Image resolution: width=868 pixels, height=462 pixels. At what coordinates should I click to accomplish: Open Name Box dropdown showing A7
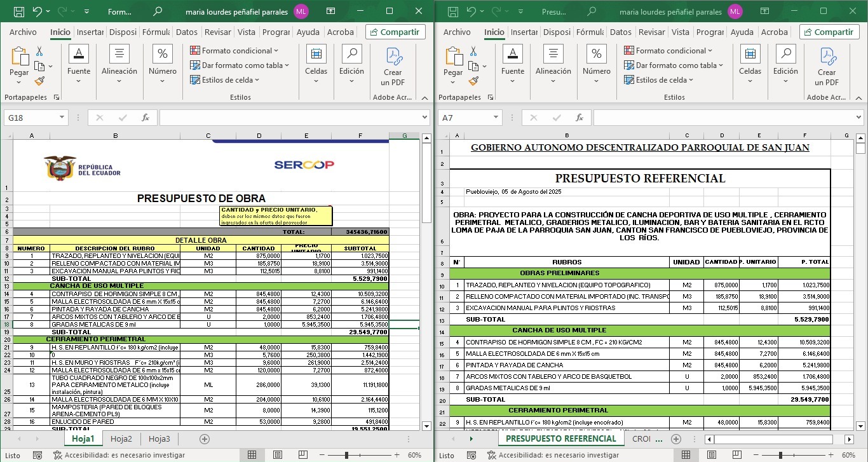tap(496, 118)
